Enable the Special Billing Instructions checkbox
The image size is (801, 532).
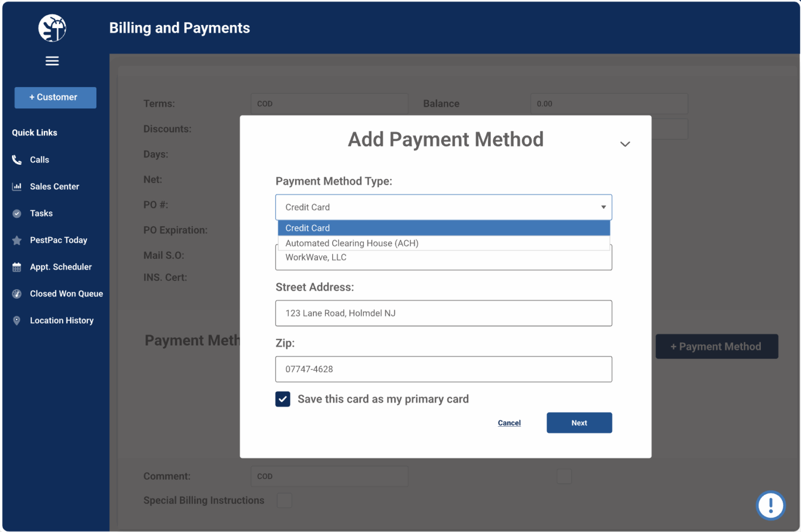click(285, 500)
